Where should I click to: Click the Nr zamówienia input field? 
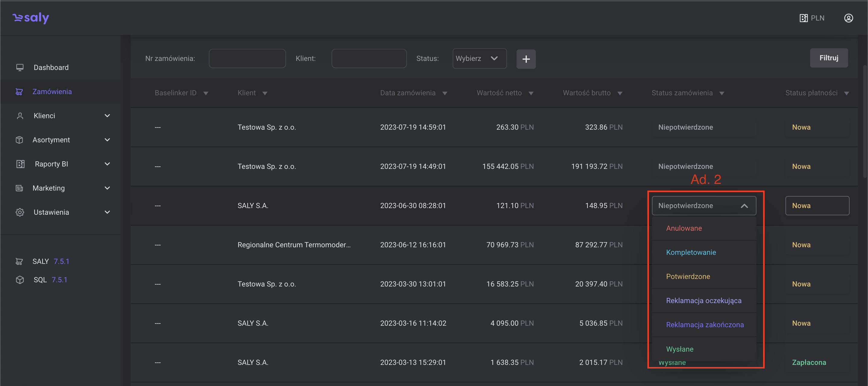pos(247,58)
